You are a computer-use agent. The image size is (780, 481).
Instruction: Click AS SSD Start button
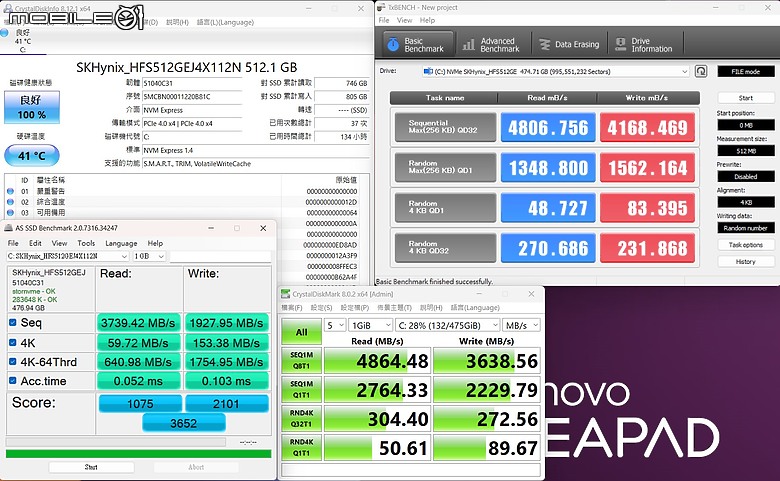91,467
